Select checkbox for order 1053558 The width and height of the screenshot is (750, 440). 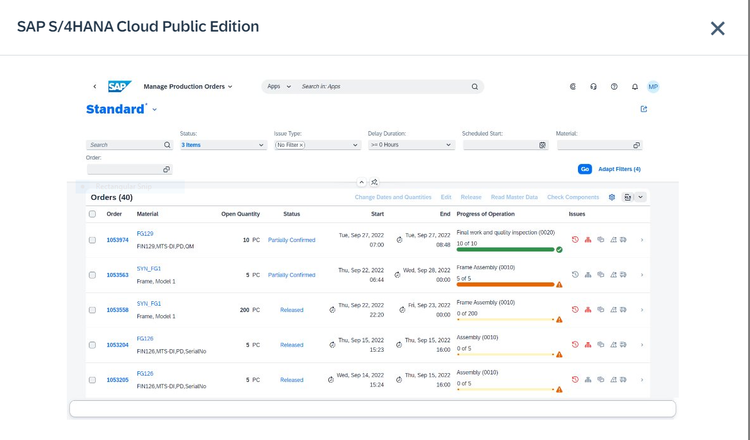pyautogui.click(x=92, y=310)
